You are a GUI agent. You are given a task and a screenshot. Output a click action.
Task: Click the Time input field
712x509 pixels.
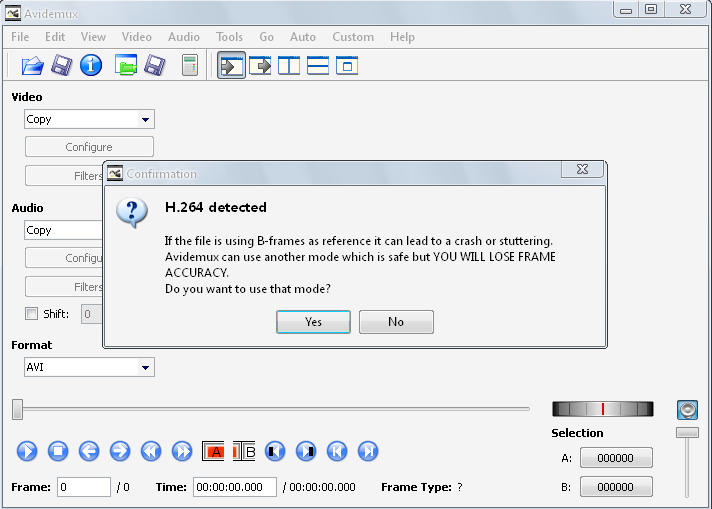[235, 487]
